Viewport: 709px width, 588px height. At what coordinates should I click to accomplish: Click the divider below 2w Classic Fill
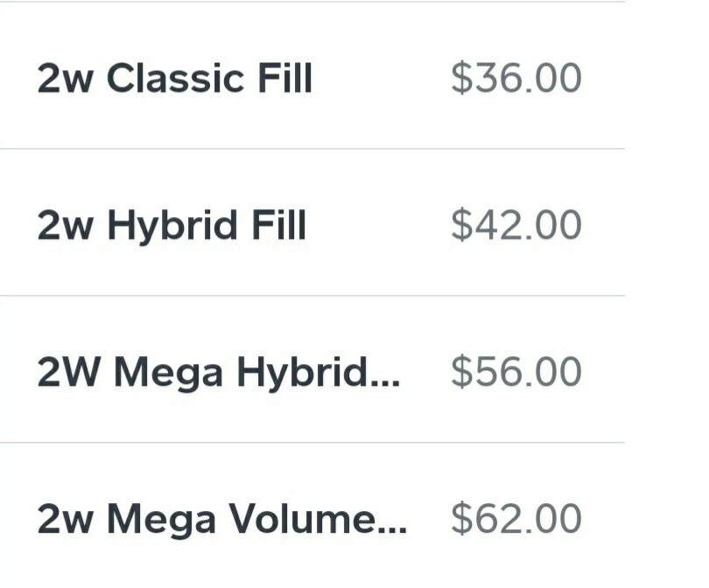tap(312, 149)
